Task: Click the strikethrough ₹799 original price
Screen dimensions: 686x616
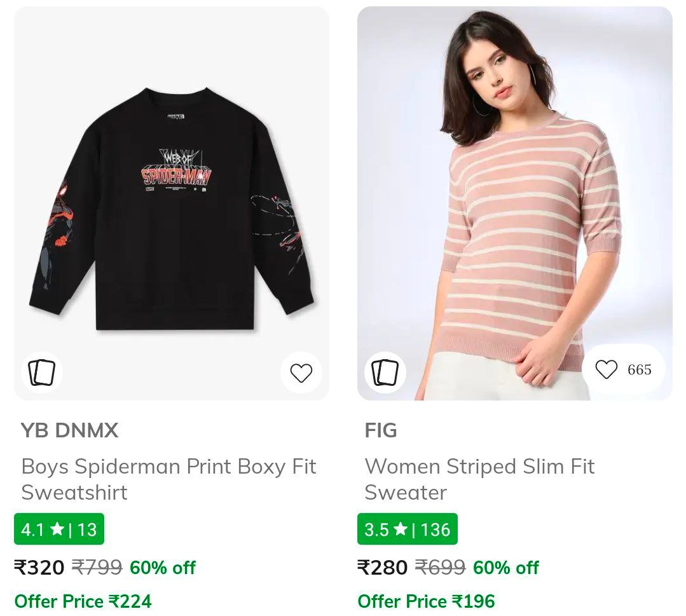Action: click(97, 568)
